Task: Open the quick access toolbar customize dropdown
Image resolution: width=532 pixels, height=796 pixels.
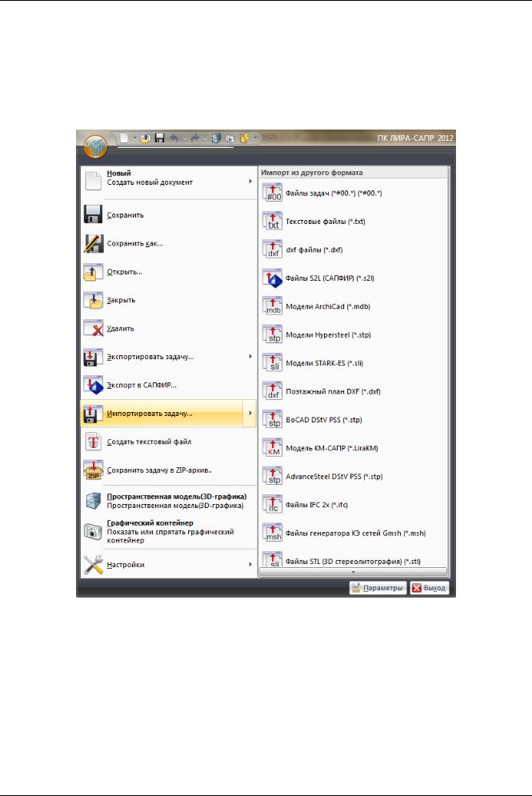Action: point(271,138)
